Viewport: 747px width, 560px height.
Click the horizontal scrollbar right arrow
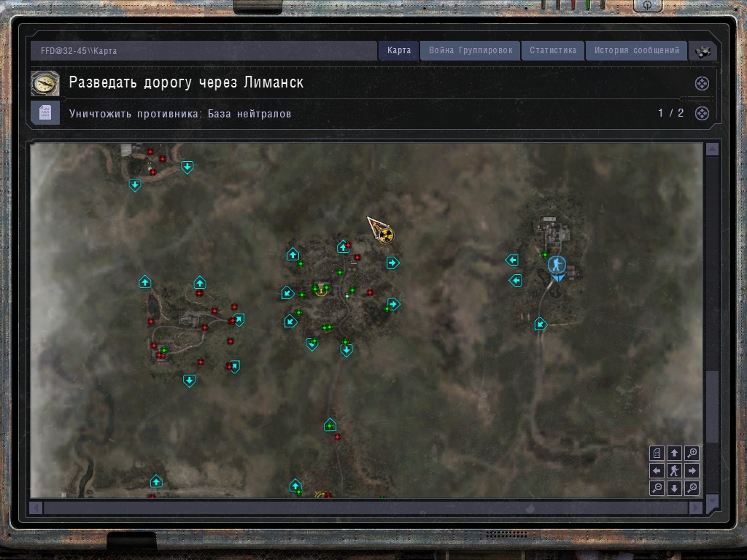[x=696, y=508]
